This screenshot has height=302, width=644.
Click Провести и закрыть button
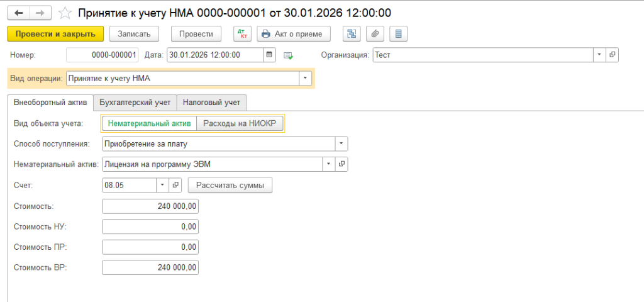pos(55,34)
